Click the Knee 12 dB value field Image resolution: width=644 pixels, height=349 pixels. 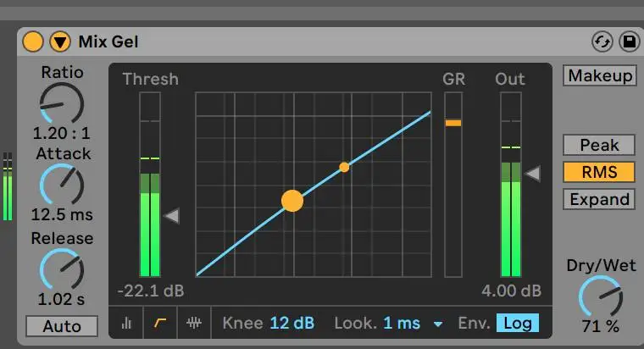(291, 323)
